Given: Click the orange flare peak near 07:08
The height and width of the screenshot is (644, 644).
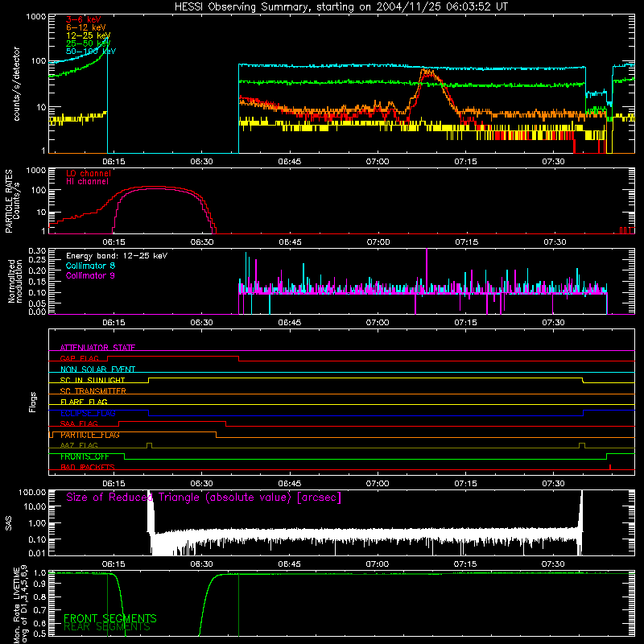Looking at the screenshot, I should click(427, 72).
